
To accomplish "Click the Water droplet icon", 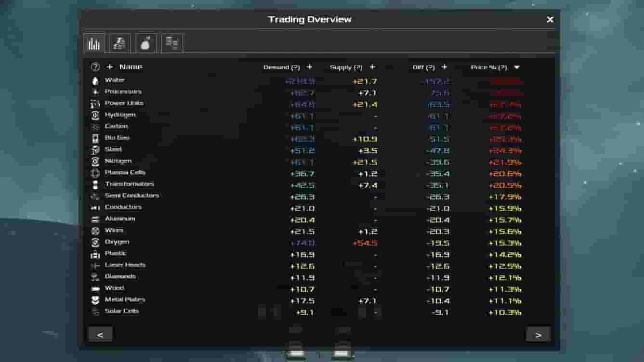I will (96, 80).
